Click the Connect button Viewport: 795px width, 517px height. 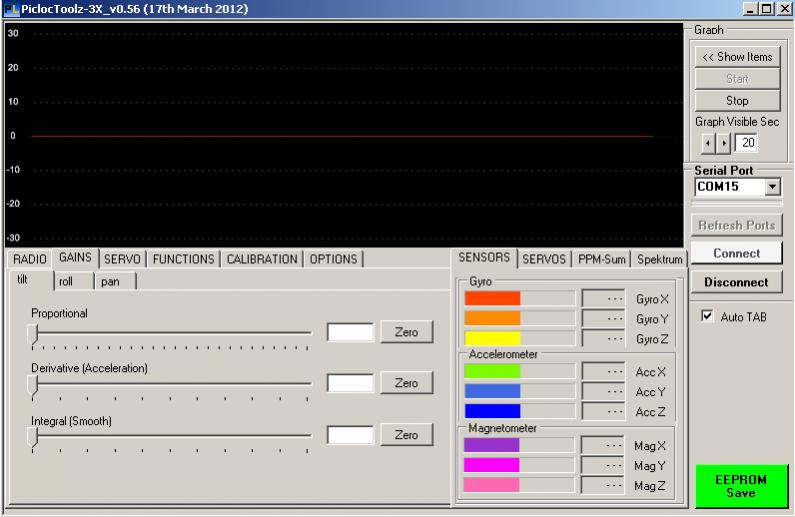tap(736, 254)
